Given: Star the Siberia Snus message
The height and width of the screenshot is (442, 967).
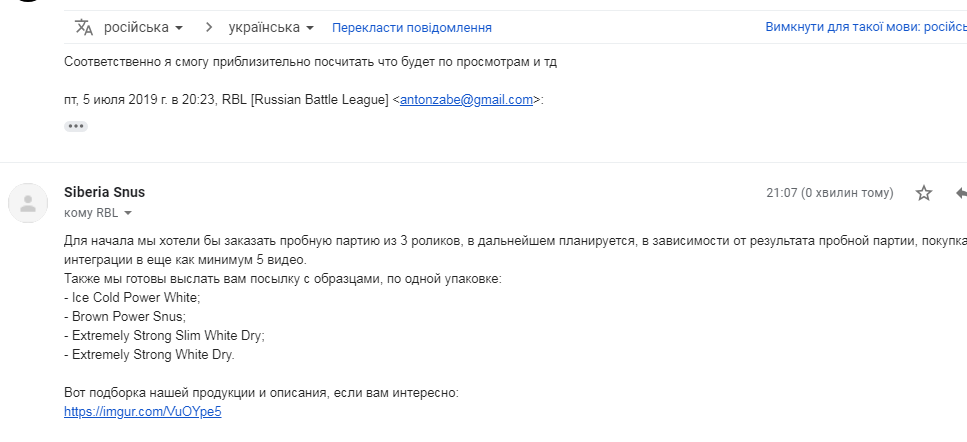Looking at the screenshot, I should click(x=923, y=193).
